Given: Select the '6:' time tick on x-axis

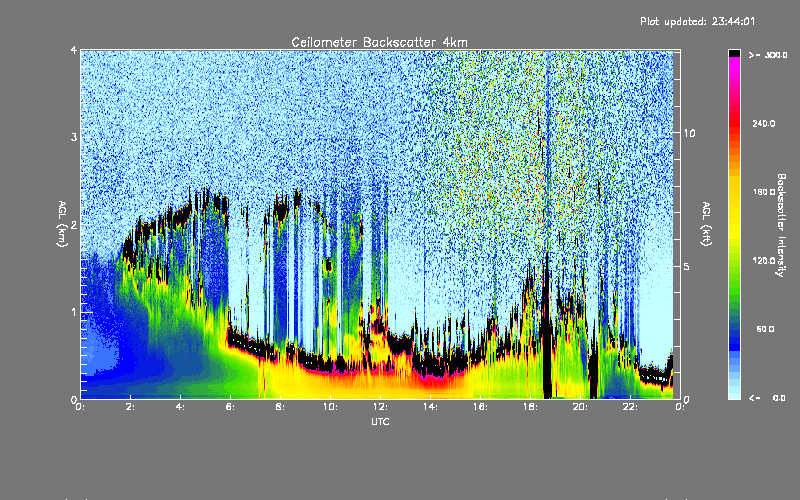Looking at the screenshot, I should [x=230, y=407].
